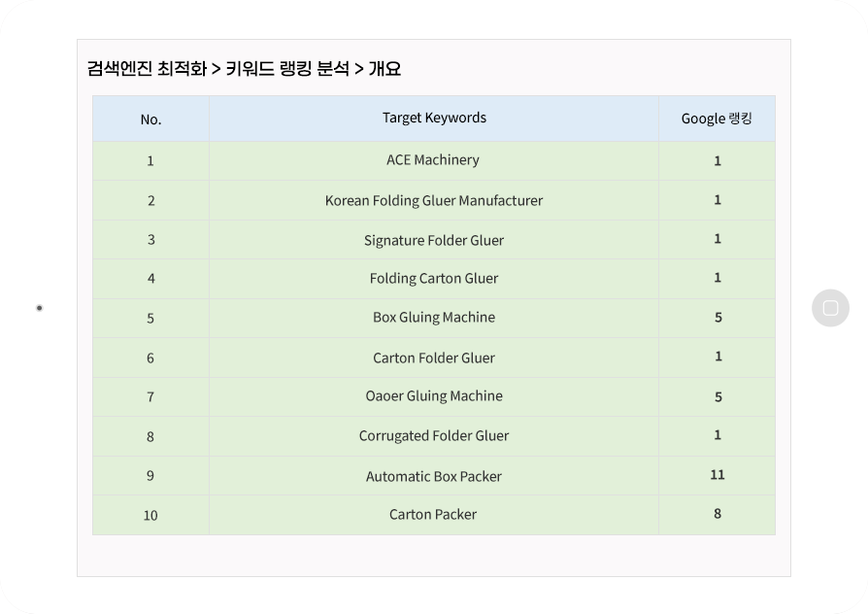Select the Google 랭킹 column header

[x=717, y=119]
